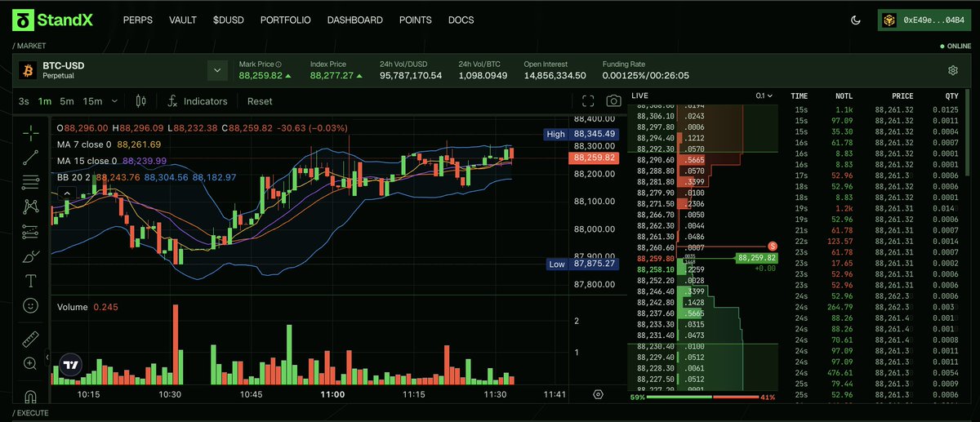
Task: Select the horizontal lines Fibonacci tool
Action: coord(31,181)
